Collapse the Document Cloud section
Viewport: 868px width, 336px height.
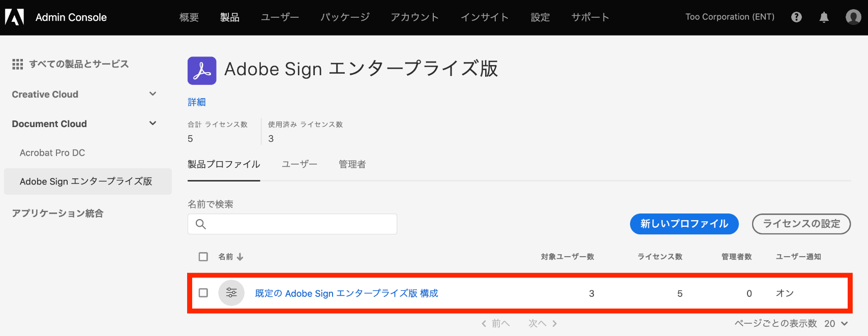pyautogui.click(x=153, y=124)
